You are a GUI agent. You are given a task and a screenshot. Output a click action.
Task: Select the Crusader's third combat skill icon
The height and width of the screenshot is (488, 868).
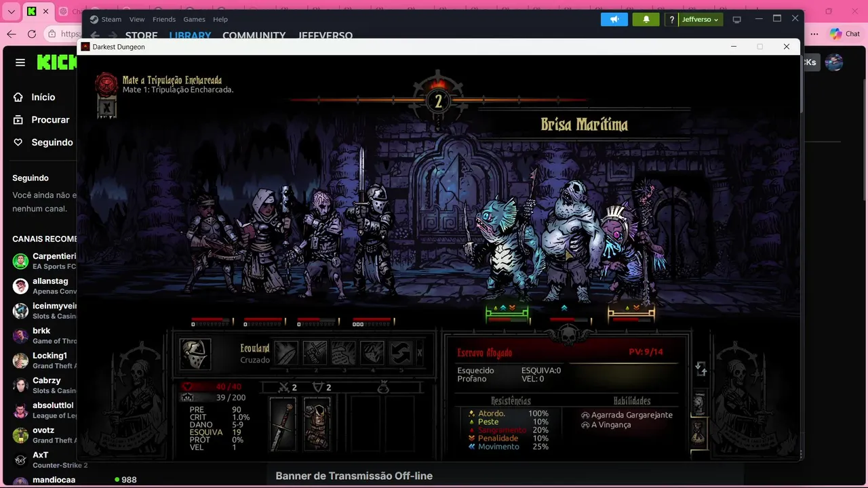344,353
